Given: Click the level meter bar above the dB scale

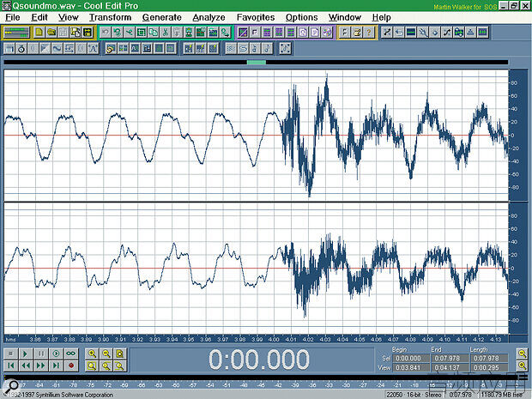Looking at the screenshot, I should point(261,378).
